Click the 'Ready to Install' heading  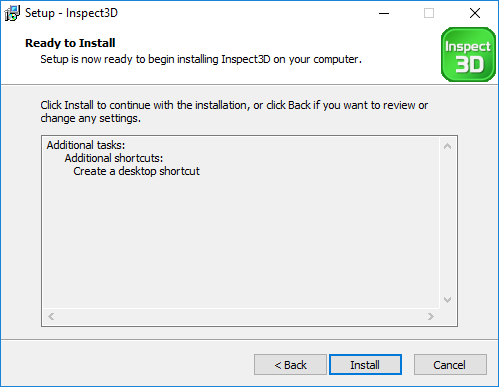point(70,43)
